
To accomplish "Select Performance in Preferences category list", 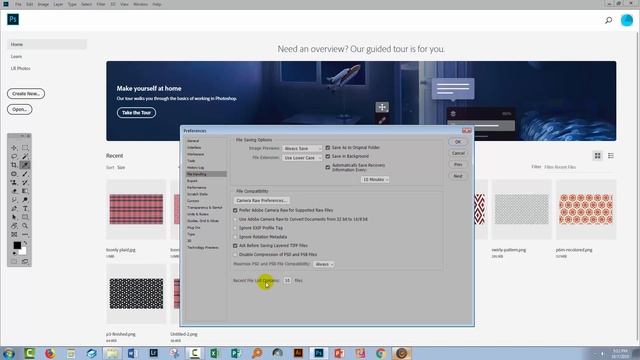I will [x=197, y=187].
